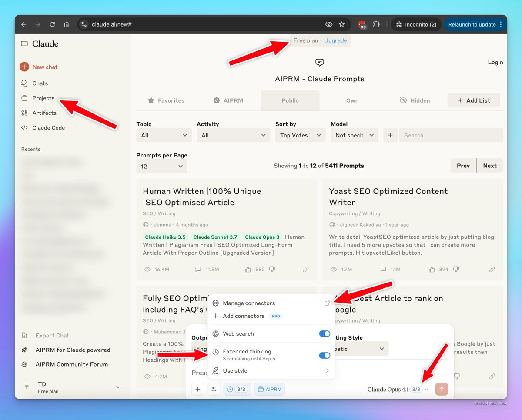522x420 pixels.
Task: Copy link of Yoast SEO prompt
Action: (x=492, y=270)
